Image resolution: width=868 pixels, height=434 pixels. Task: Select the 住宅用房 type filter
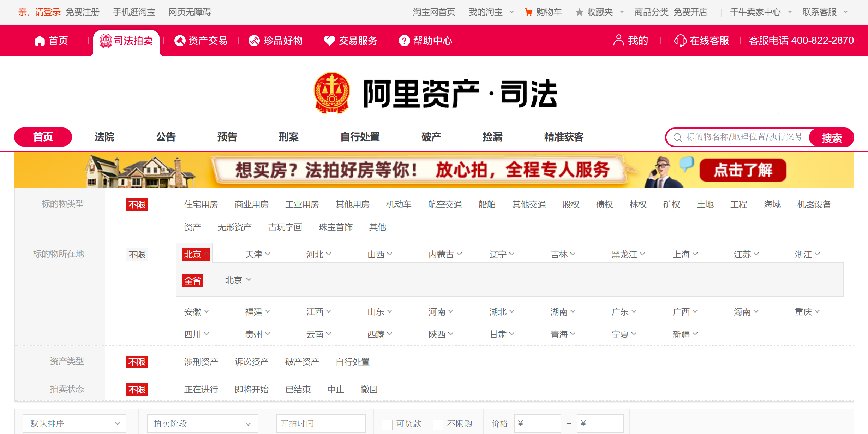[201, 204]
